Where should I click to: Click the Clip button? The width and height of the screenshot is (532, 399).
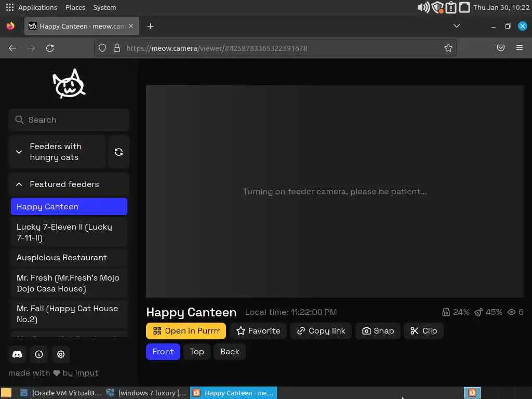point(423,331)
